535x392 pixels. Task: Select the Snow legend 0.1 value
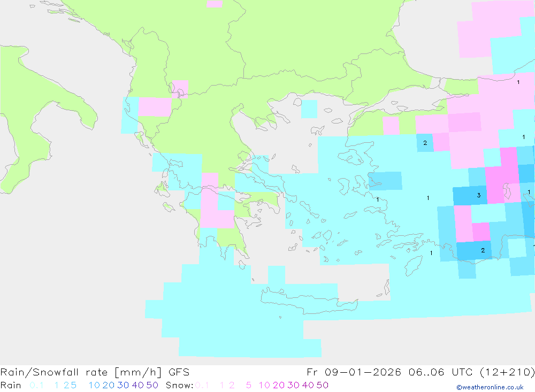pos(202,385)
